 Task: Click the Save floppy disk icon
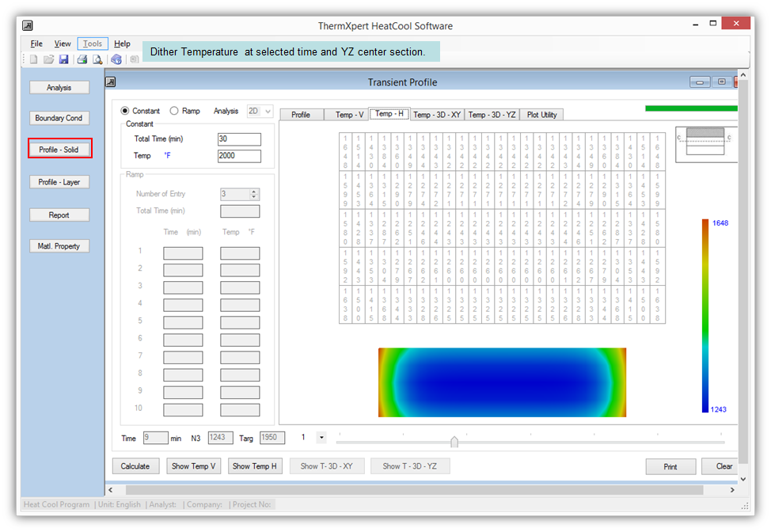tap(63, 59)
